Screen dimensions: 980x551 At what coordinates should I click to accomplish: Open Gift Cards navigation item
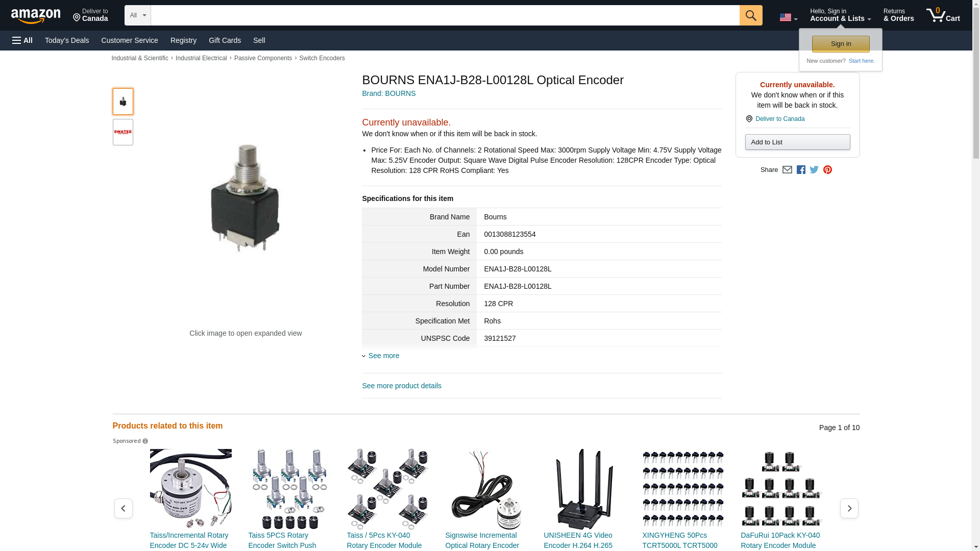pyautogui.click(x=225, y=40)
